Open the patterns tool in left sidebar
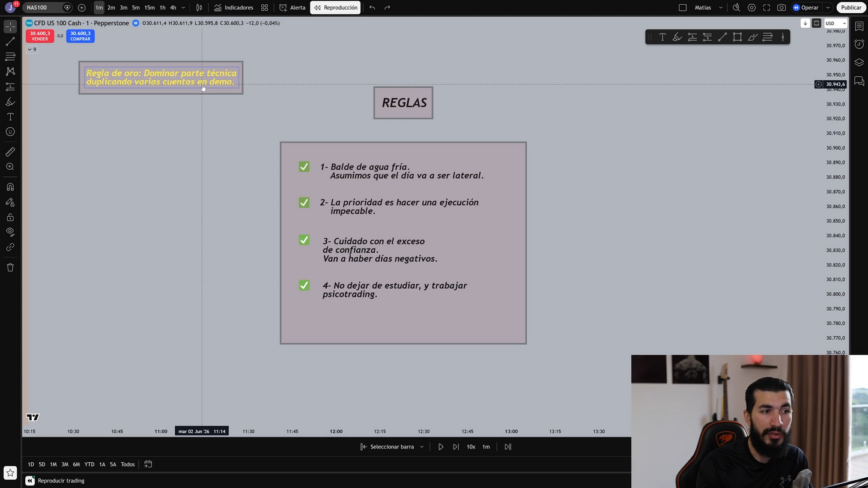This screenshot has width=868, height=488. [10, 71]
